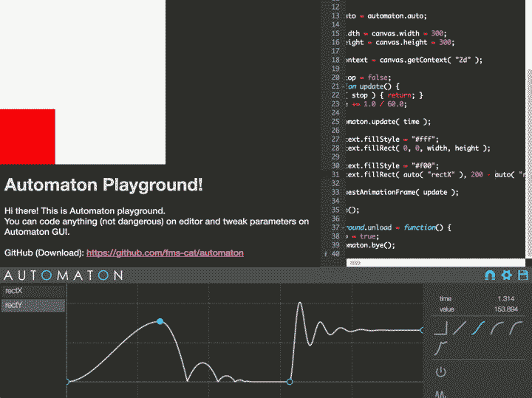Select the rectY parameter
This screenshot has width=532, height=398.
point(33,305)
